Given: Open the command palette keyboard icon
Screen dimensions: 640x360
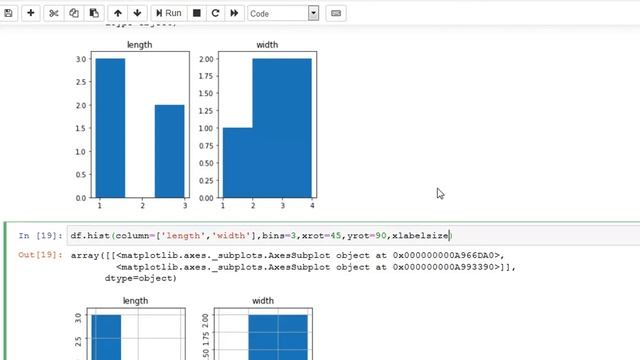Looking at the screenshot, I should 336,13.
